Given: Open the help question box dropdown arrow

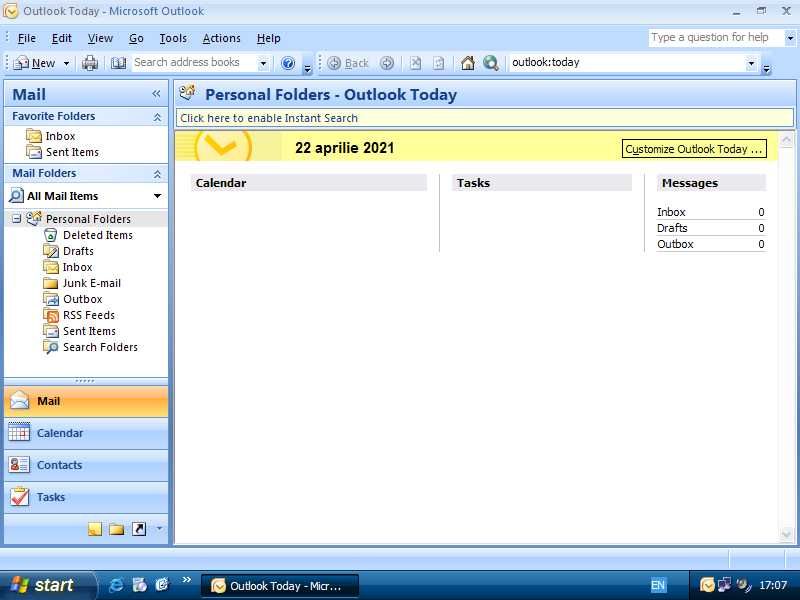Looking at the screenshot, I should click(790, 38).
